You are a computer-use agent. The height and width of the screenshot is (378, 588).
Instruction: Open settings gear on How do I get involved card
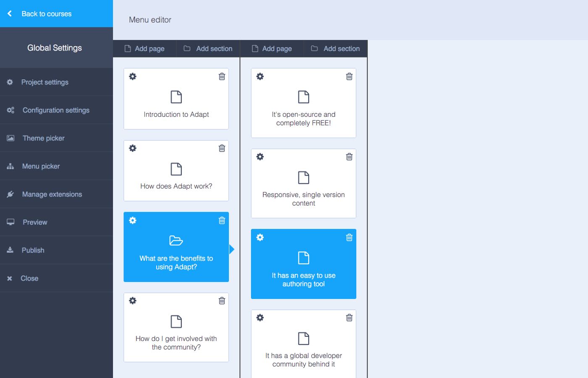coord(133,301)
